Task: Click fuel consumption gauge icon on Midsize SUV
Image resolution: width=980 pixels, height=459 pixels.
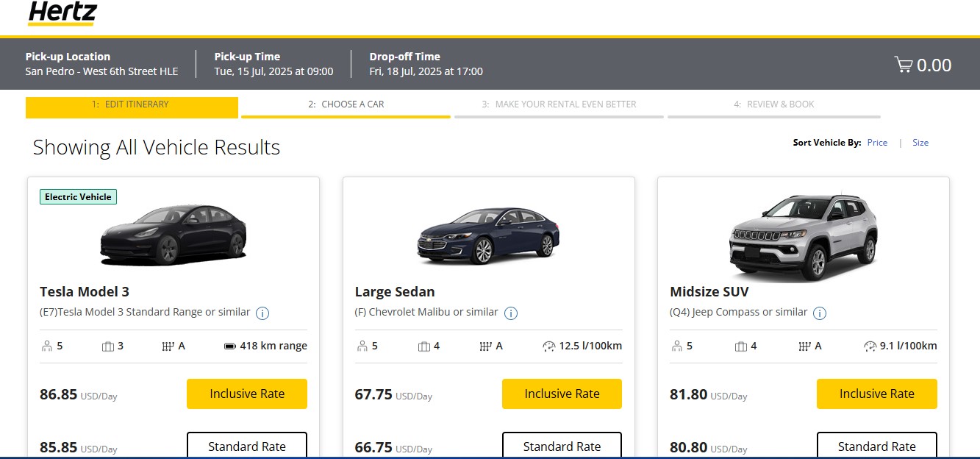Action: 870,346
